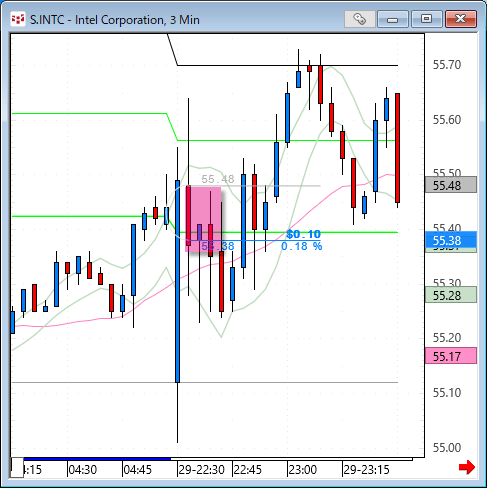Click the 55.20 price scale value
The image size is (487, 488).
point(447,338)
